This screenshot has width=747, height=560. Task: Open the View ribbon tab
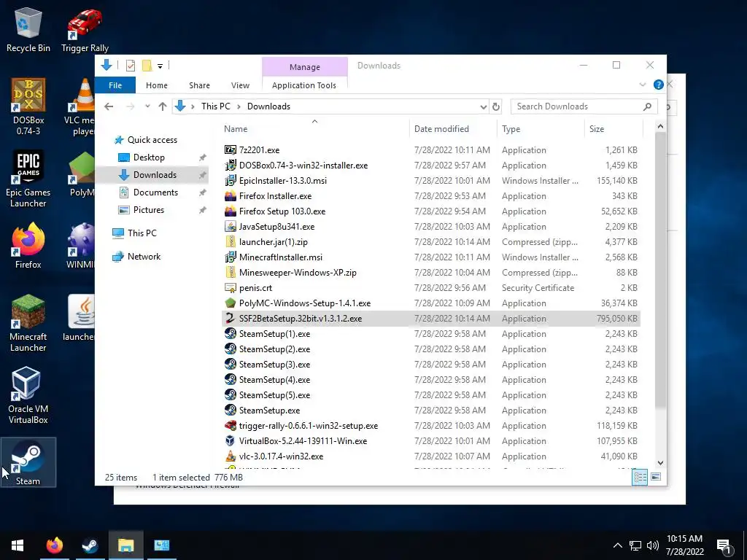(x=240, y=85)
